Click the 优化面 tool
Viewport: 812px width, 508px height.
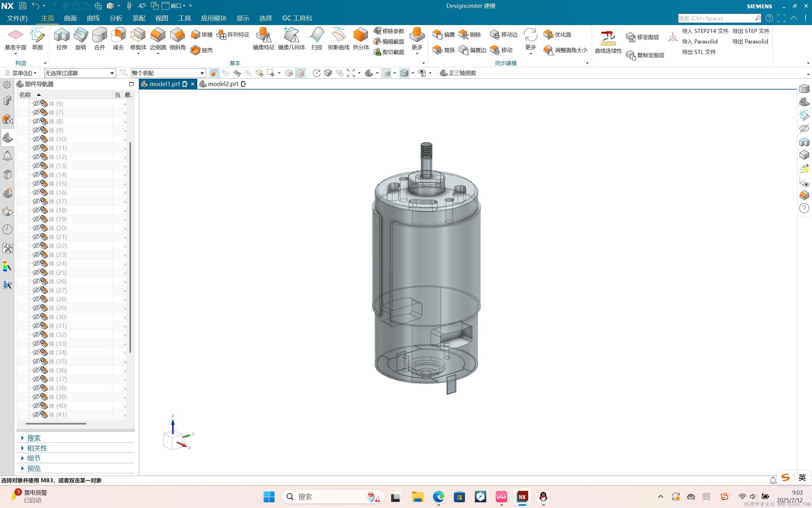pyautogui.click(x=557, y=35)
